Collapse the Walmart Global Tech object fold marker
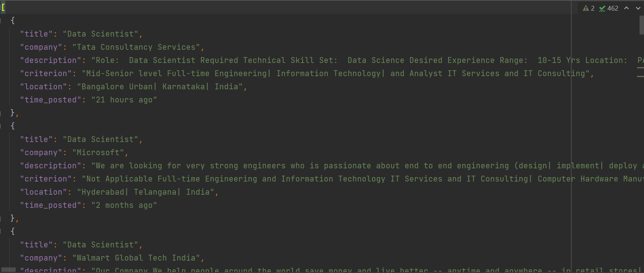This screenshot has height=273, width=644. (x=1, y=231)
